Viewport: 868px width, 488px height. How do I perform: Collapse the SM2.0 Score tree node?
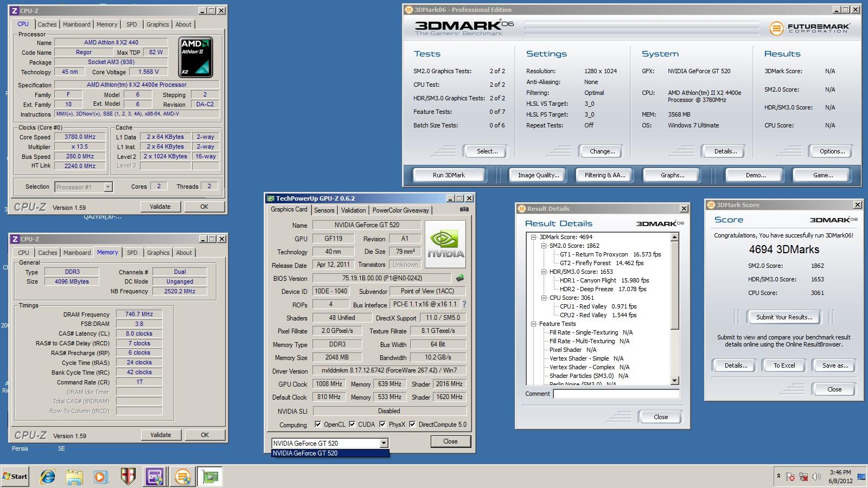click(x=544, y=246)
